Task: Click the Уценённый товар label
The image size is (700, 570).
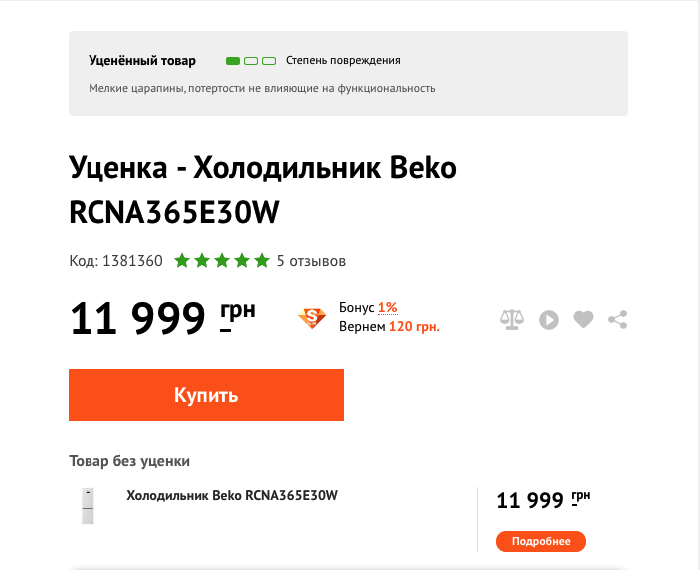Action: click(142, 61)
